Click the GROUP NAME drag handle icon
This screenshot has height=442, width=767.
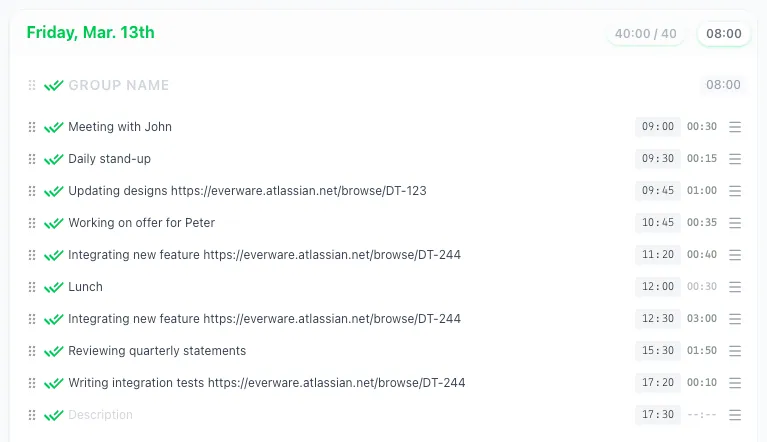pos(32,86)
